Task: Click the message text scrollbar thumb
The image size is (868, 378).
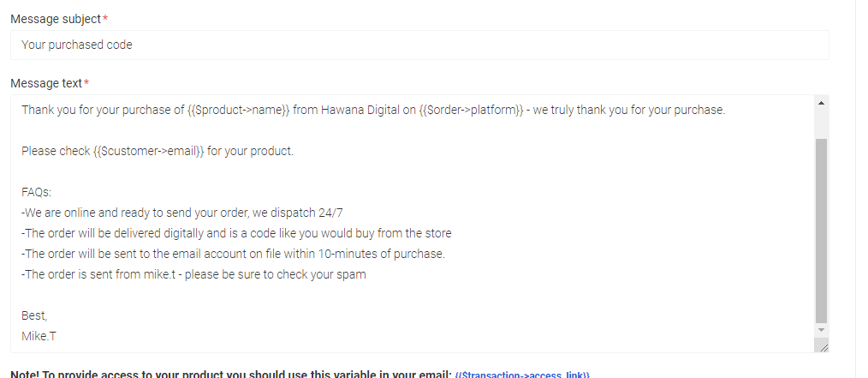Action: point(821,231)
